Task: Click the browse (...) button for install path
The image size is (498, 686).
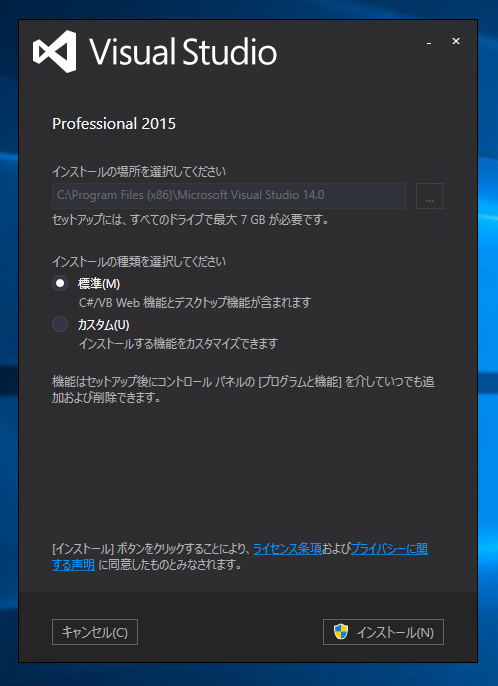Action: point(430,196)
